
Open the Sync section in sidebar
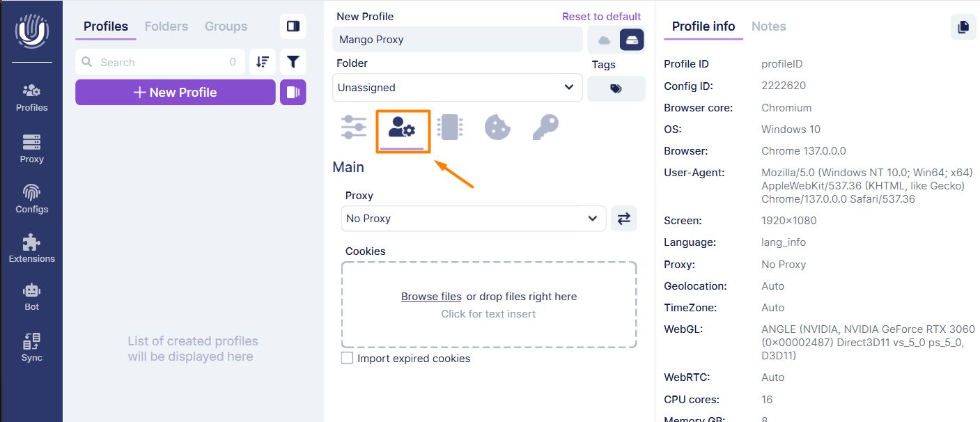pos(31,347)
